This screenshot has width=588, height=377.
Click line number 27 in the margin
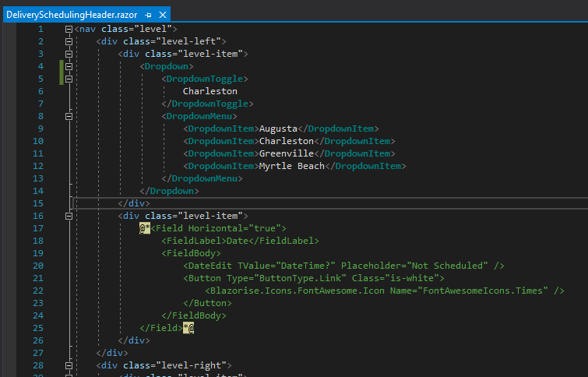(x=38, y=353)
